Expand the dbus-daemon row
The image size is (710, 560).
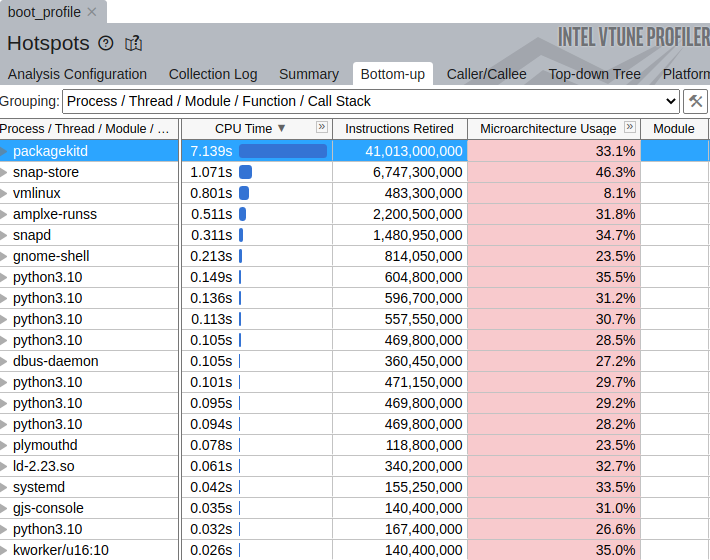pyautogui.click(x=4, y=361)
